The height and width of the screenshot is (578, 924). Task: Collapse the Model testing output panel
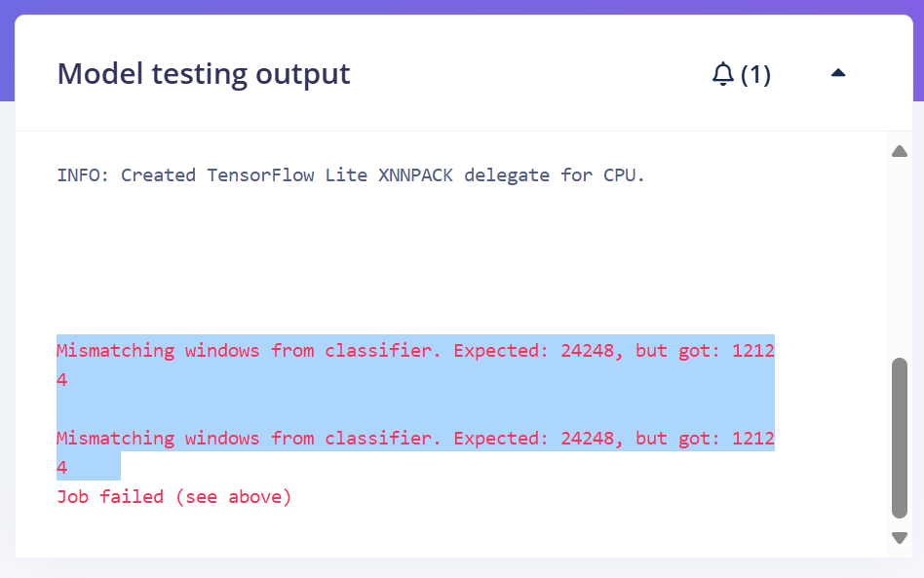(838, 73)
